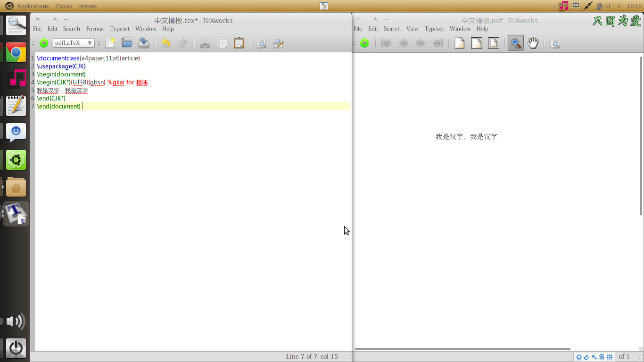
Task: Go to first page in PDF viewer
Action: pyautogui.click(x=386, y=43)
